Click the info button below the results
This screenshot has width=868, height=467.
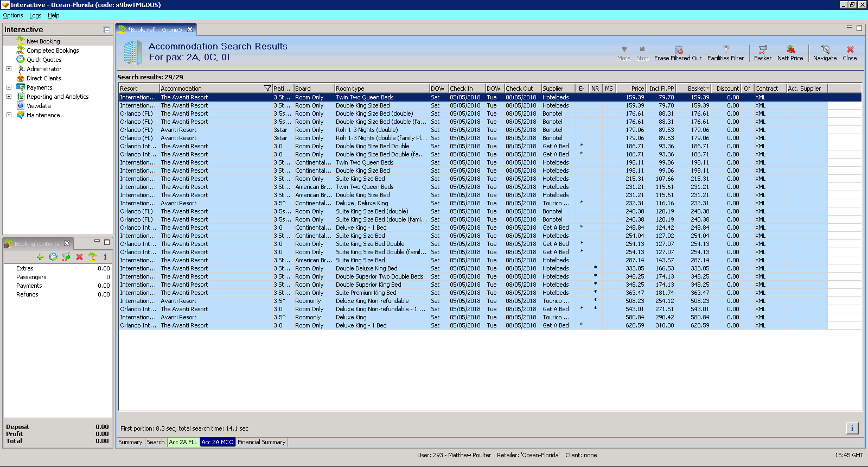(852, 428)
